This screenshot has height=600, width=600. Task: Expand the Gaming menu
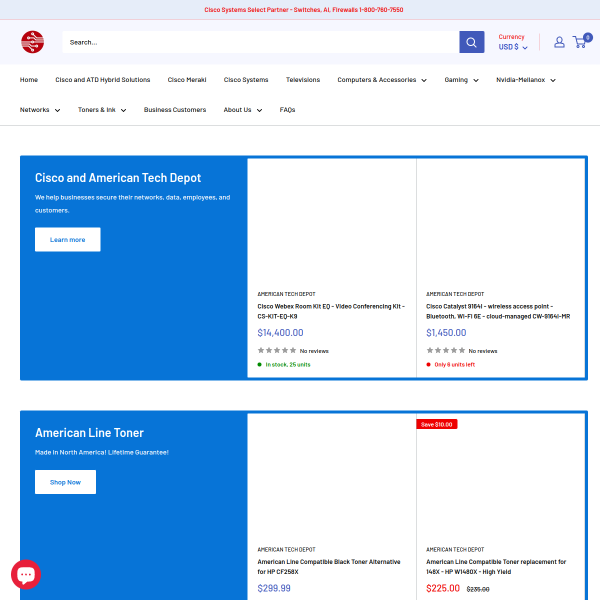tap(461, 80)
